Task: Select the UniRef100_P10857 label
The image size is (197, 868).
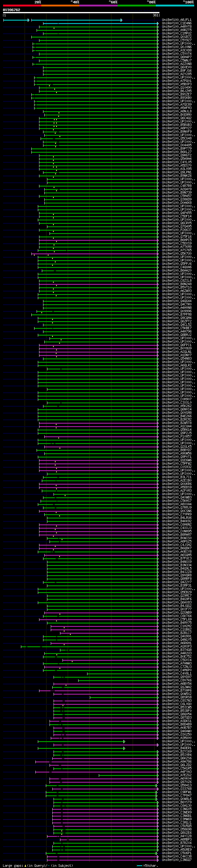Action: [x=177, y=436]
